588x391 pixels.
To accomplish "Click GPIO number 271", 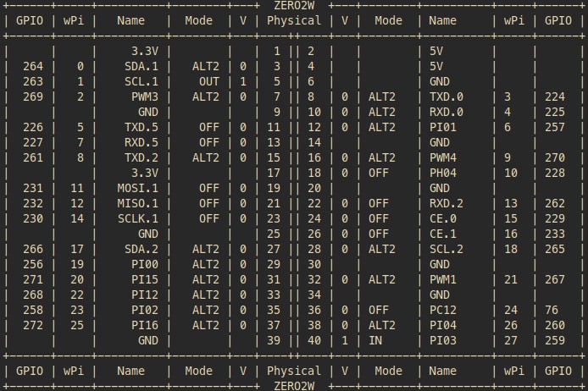I will 33,279.
